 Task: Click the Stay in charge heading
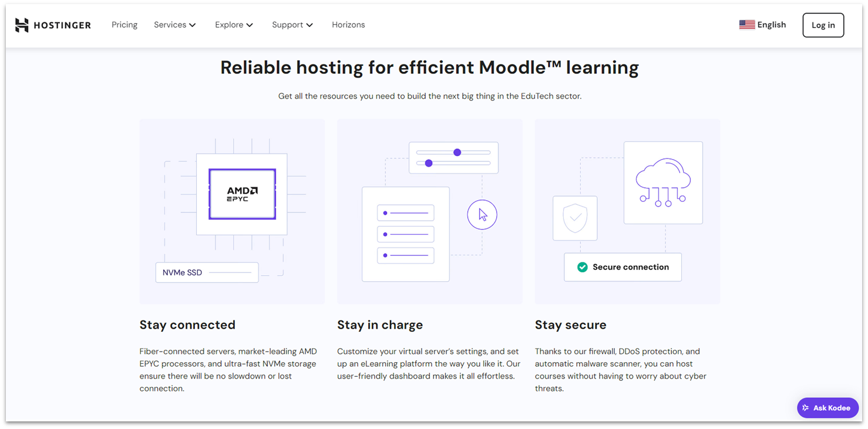coord(380,325)
